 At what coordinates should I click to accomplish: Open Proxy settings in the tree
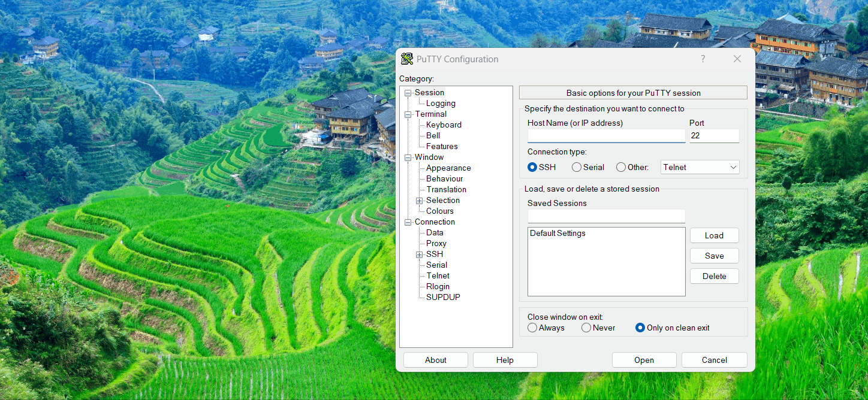coord(436,244)
